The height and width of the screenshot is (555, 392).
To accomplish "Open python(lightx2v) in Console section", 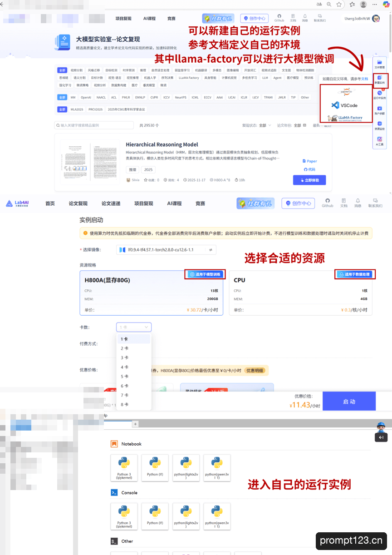I will (186, 516).
